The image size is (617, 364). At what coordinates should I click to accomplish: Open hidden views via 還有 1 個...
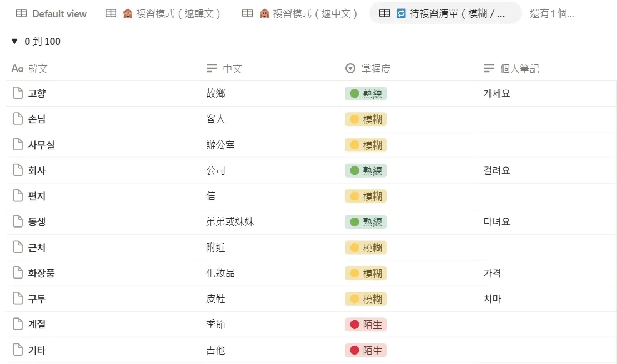551,13
